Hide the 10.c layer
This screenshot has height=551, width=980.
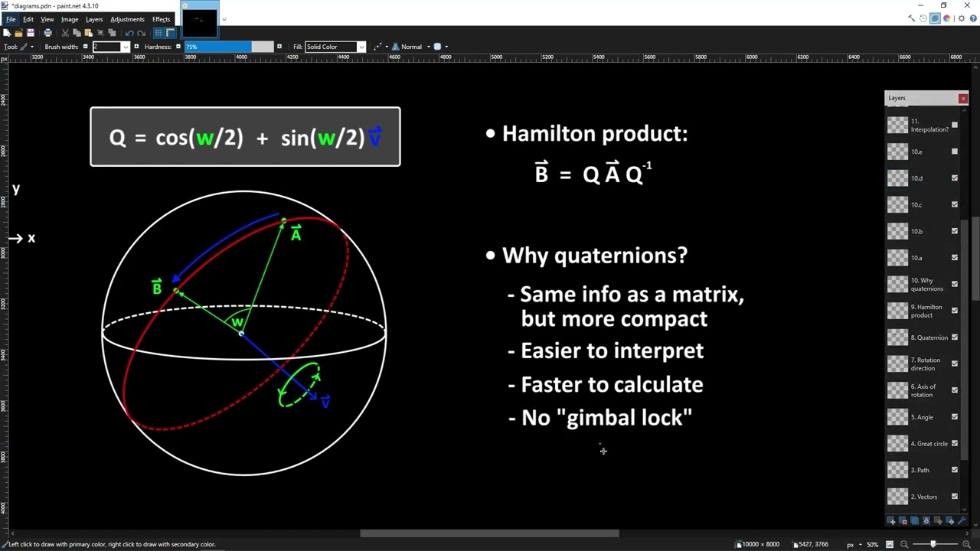[x=954, y=204]
